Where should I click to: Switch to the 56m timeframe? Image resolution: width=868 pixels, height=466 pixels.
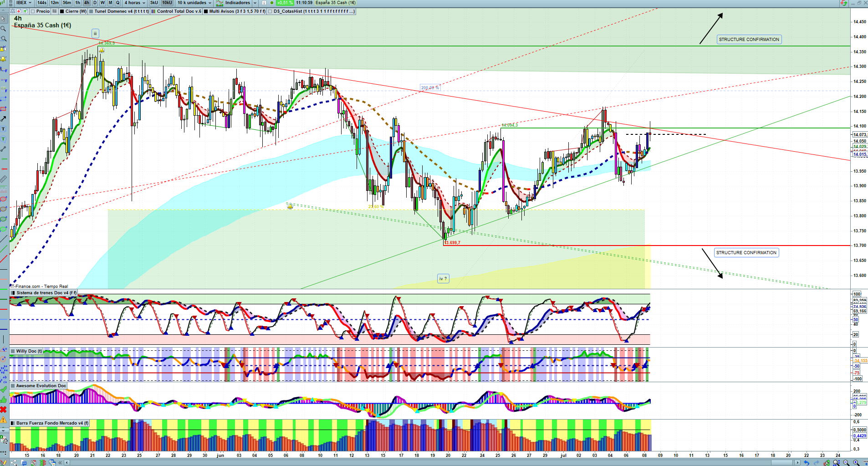(x=67, y=3)
